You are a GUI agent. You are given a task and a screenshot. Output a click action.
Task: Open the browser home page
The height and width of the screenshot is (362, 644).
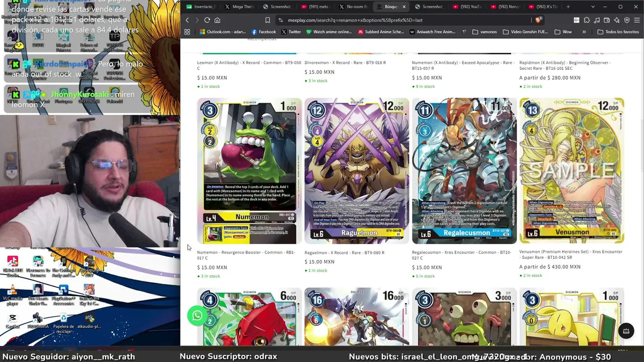tap(217, 20)
